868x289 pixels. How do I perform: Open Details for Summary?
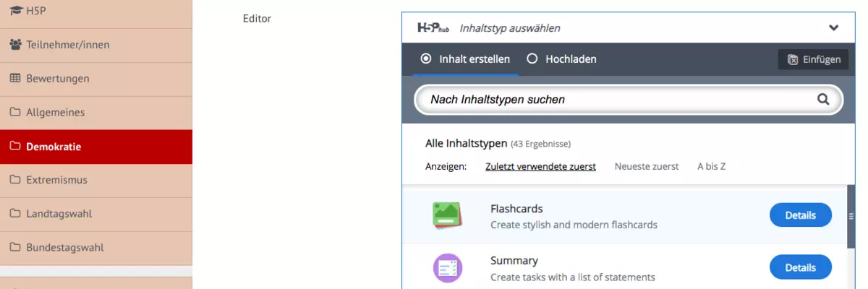pyautogui.click(x=800, y=267)
